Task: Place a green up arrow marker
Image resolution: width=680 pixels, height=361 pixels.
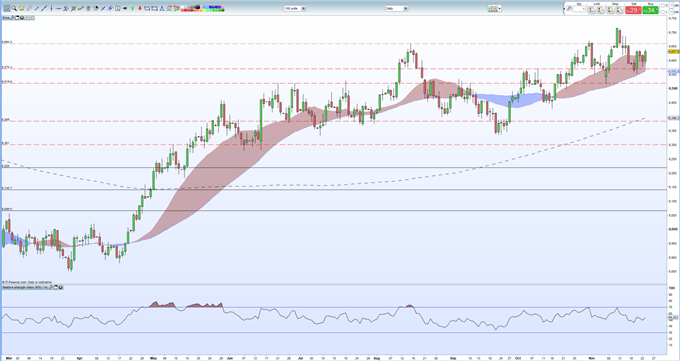Action: (x=132, y=9)
